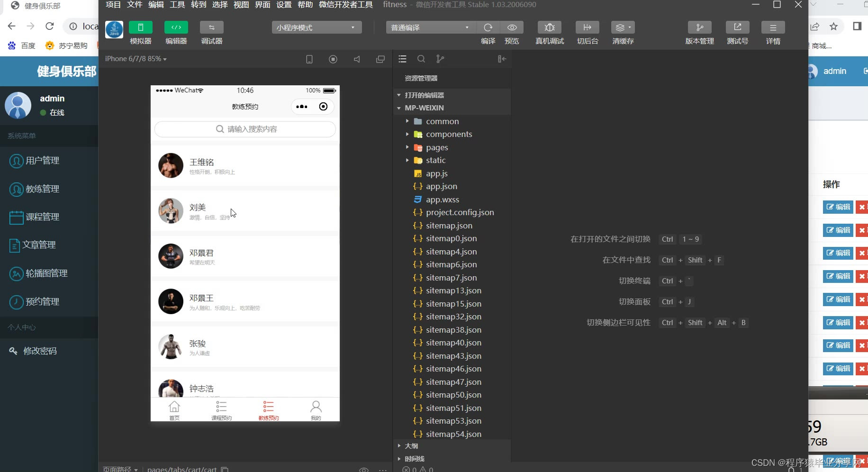Click the capsule close circle button
The image size is (868, 472).
tap(323, 107)
